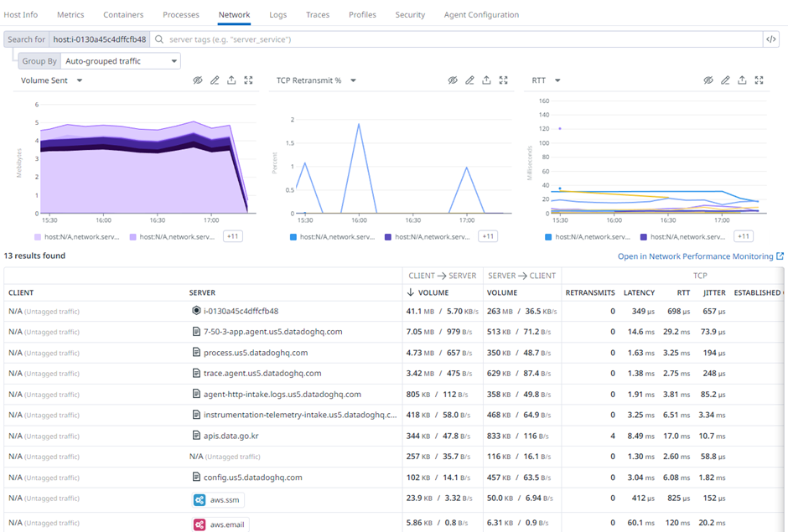
Task: Click the host icon beside i-0130a45c4dffcfb8
Action: [196, 311]
